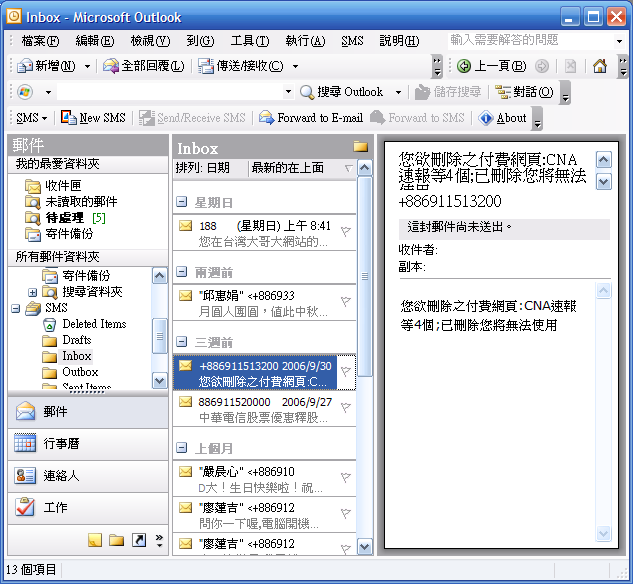Click Forward to E-mail button
633x584 pixels.
(311, 118)
